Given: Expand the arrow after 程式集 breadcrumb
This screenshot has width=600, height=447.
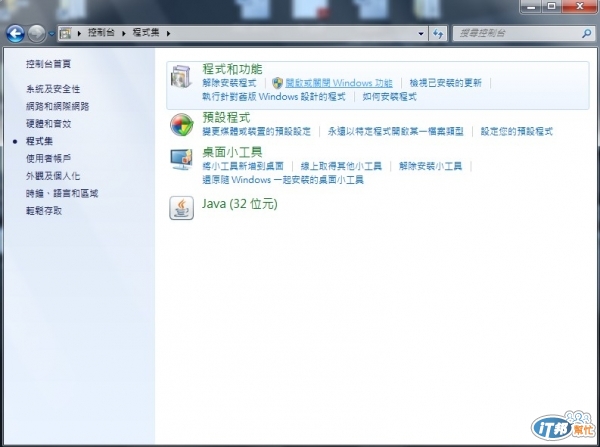Looking at the screenshot, I should [168, 33].
